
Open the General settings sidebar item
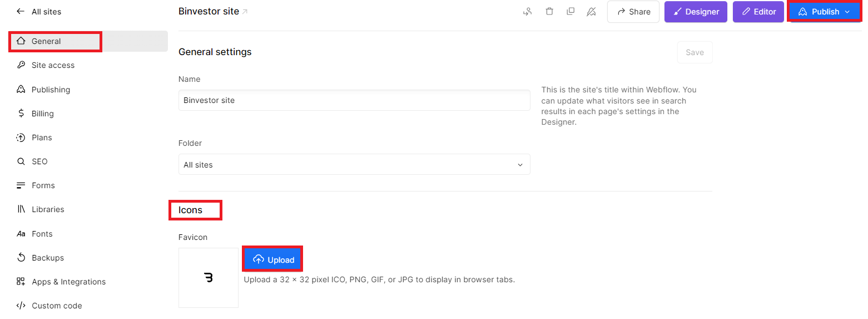click(88, 41)
